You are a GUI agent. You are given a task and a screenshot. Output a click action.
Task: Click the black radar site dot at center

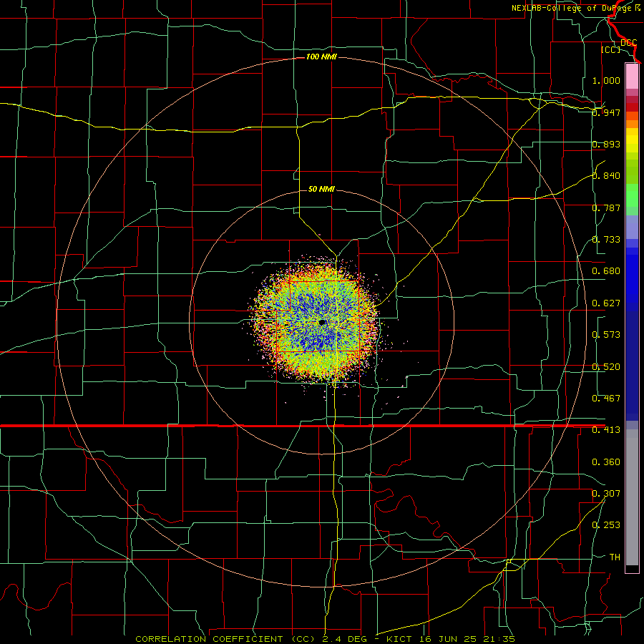322,323
